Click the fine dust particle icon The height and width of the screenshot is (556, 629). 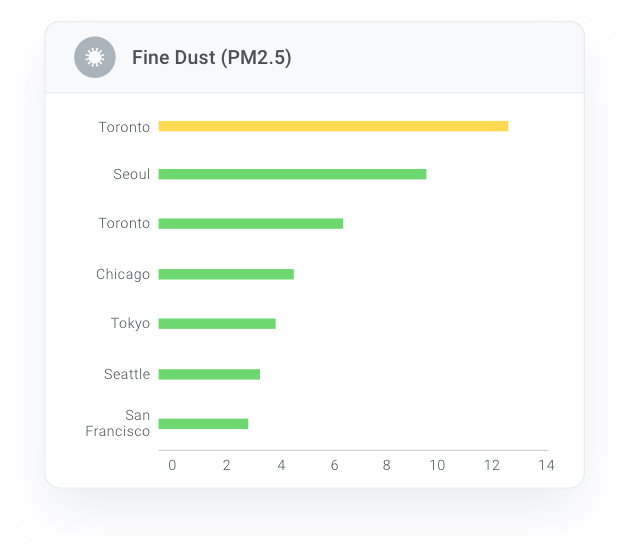pos(95,57)
